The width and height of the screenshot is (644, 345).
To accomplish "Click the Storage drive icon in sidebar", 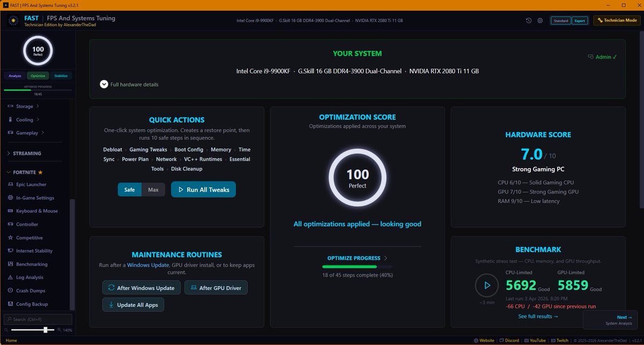I will pyautogui.click(x=11, y=106).
